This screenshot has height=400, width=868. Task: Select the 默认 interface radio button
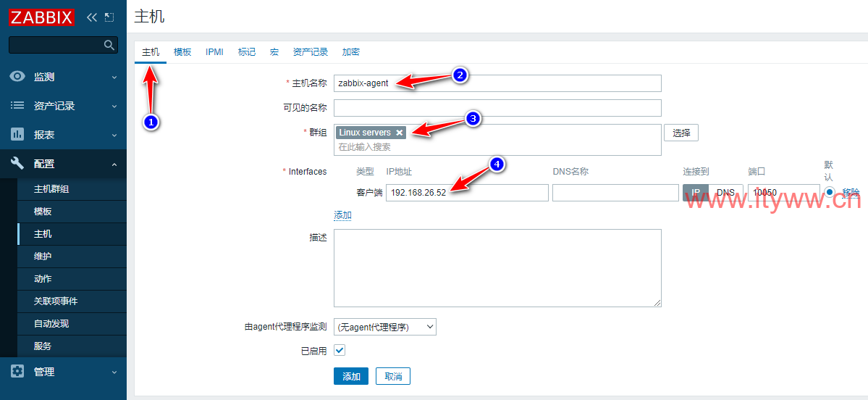click(x=829, y=192)
